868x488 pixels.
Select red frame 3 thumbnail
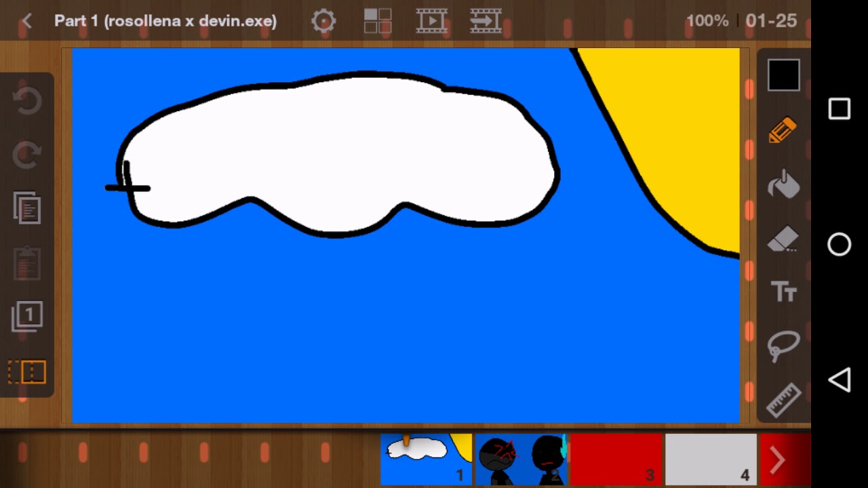[616, 460]
